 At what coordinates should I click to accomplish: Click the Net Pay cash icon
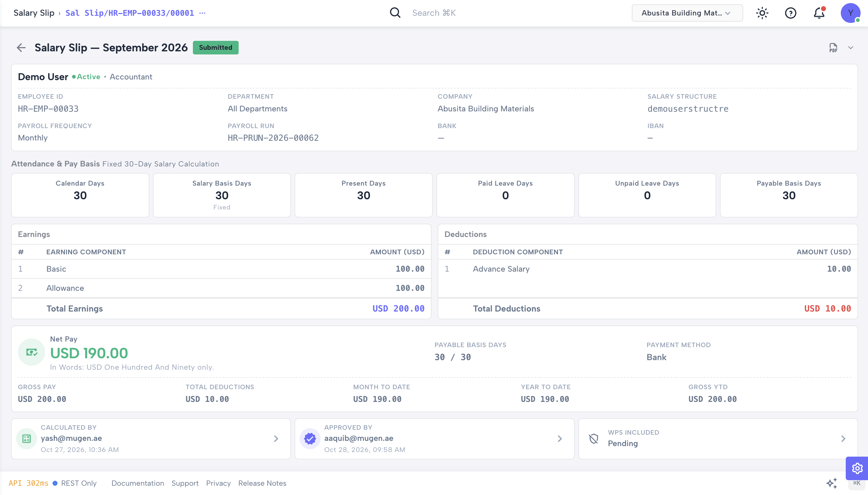click(x=32, y=352)
